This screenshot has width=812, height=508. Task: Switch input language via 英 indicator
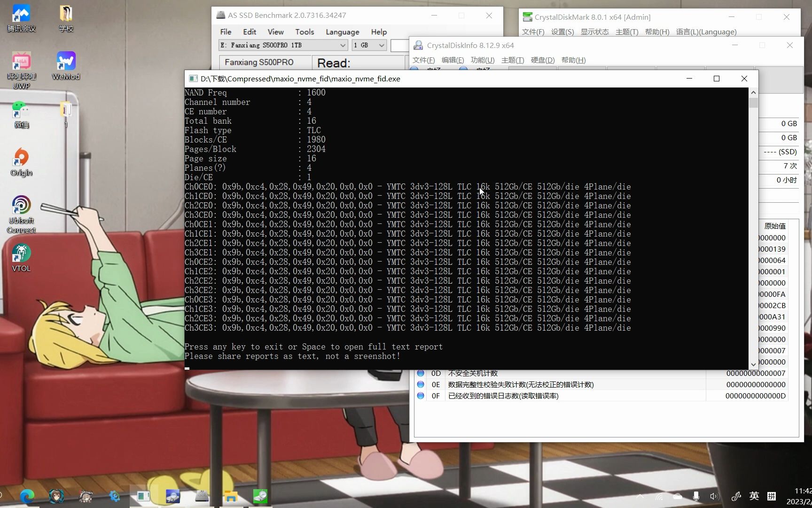754,496
